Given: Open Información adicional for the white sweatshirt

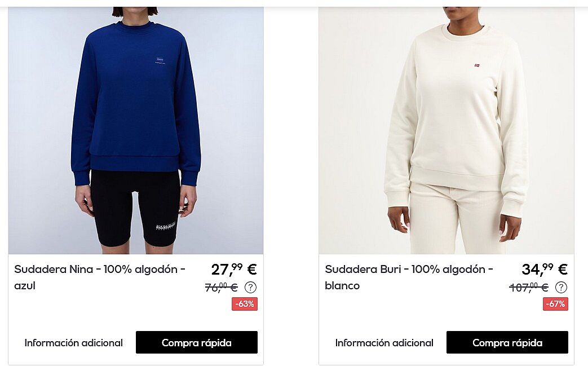Looking at the screenshot, I should pyautogui.click(x=384, y=343).
